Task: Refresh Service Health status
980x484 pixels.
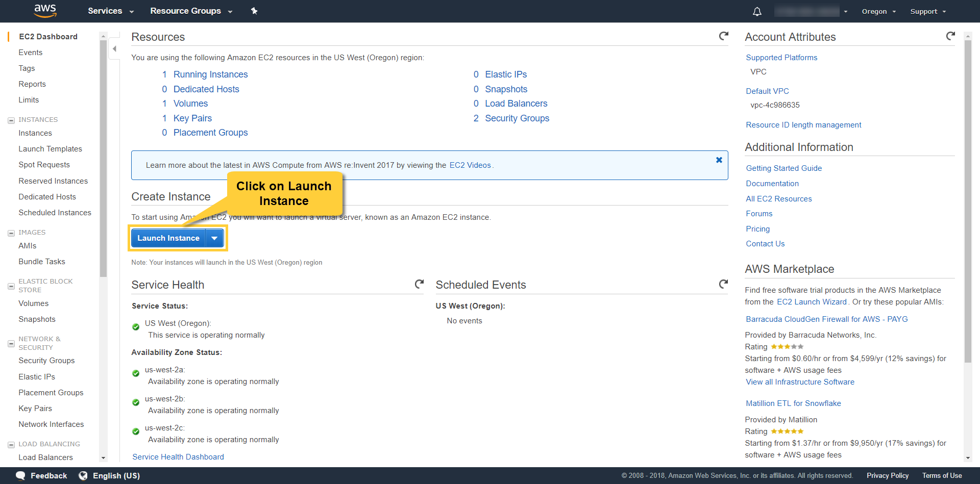Action: click(x=419, y=284)
